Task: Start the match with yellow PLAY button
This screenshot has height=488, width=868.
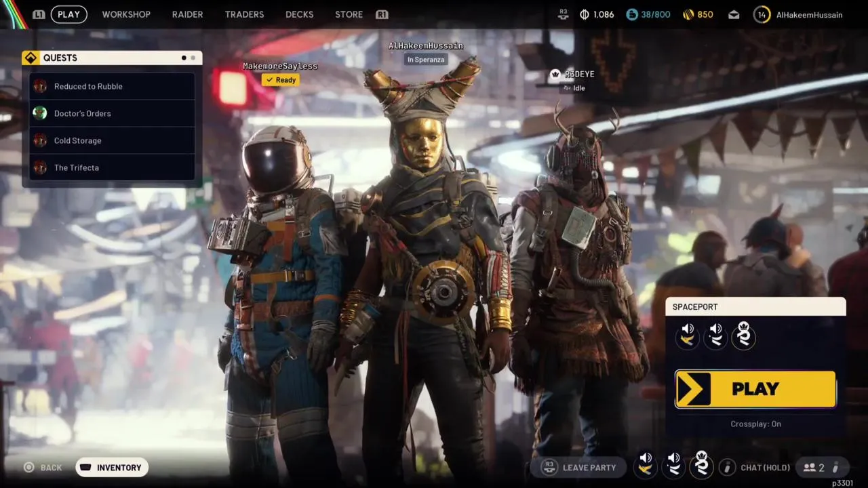Action: 755,389
